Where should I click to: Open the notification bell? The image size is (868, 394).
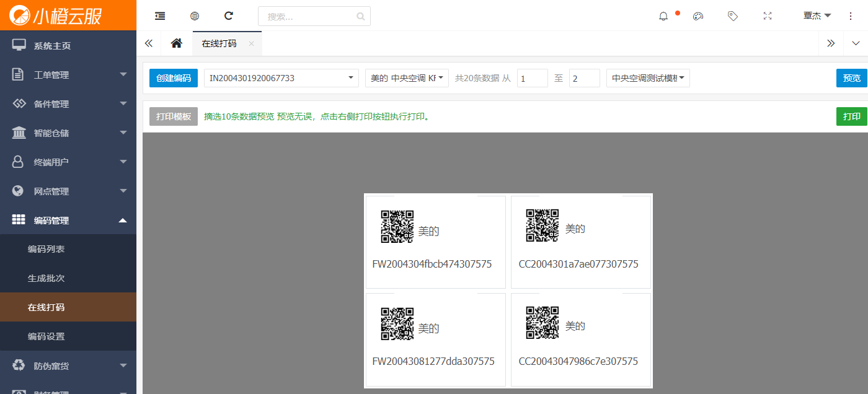[663, 16]
